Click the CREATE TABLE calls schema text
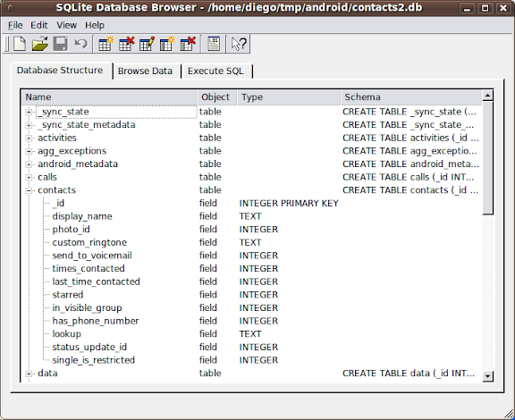Screen dimensions: 515x420 [409, 177]
